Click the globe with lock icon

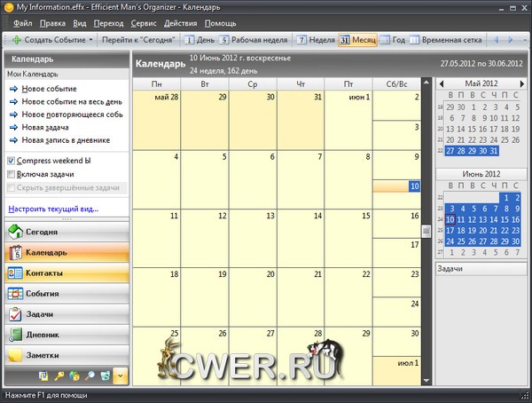point(74,375)
